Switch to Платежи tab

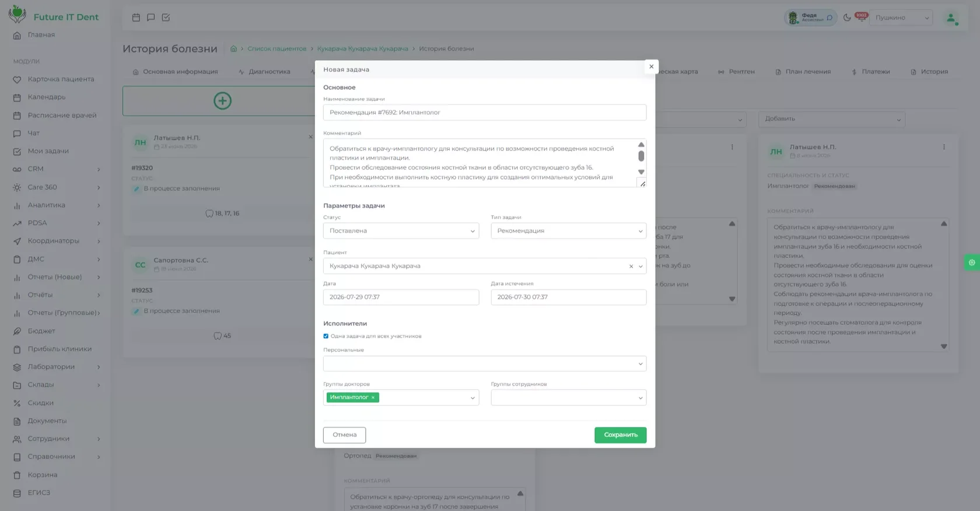pos(870,72)
